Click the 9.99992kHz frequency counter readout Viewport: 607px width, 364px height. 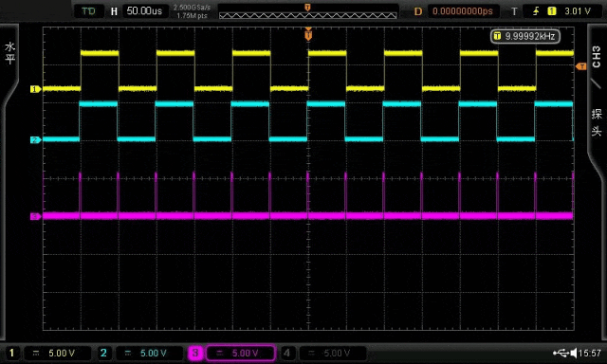point(525,36)
